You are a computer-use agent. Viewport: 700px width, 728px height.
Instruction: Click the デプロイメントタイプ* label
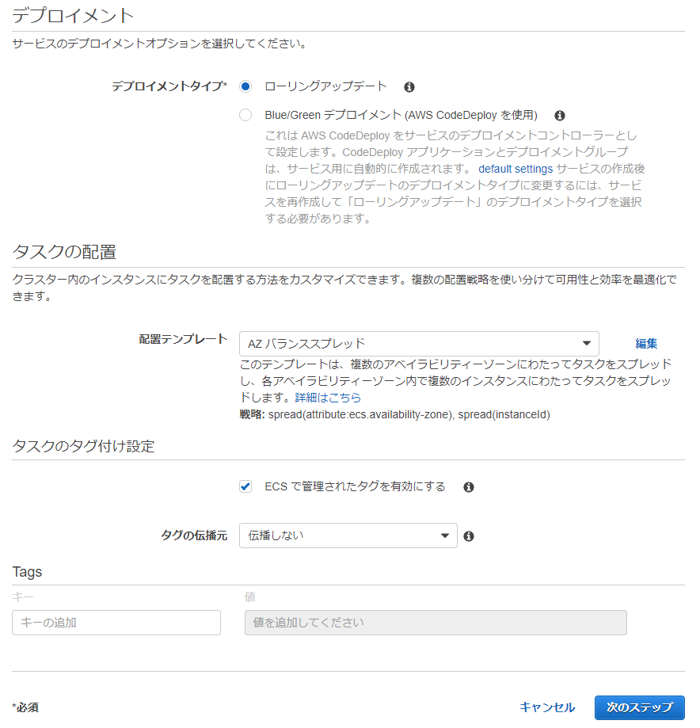click(169, 86)
